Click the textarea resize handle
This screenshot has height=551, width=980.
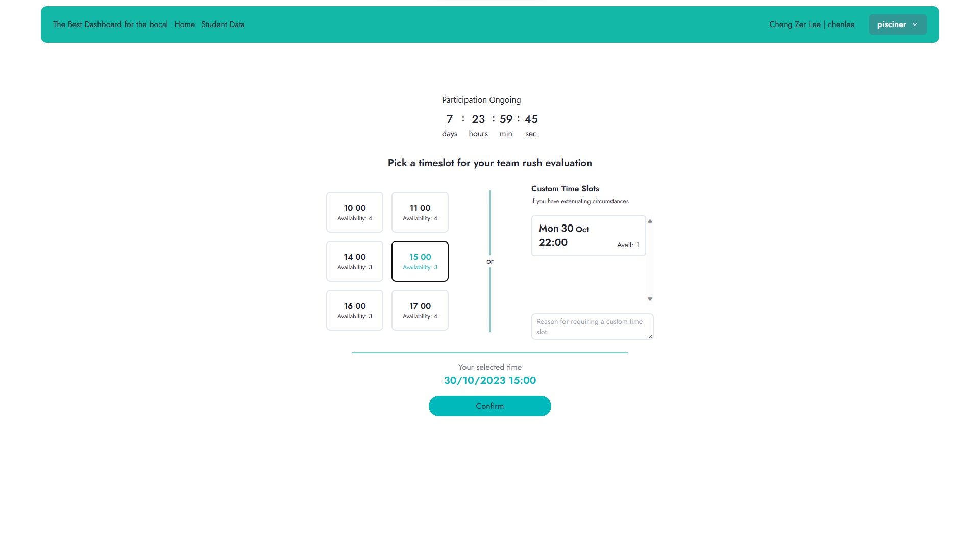(650, 336)
